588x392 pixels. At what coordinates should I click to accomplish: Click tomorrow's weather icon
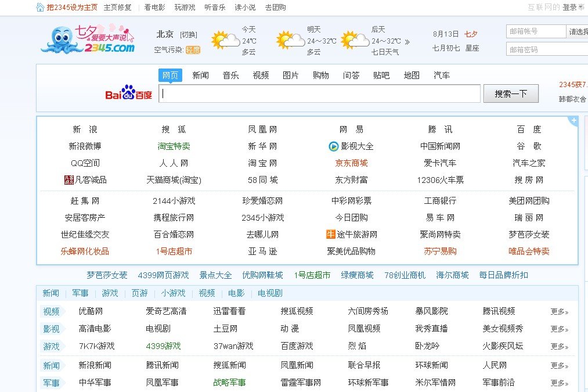[x=290, y=40]
